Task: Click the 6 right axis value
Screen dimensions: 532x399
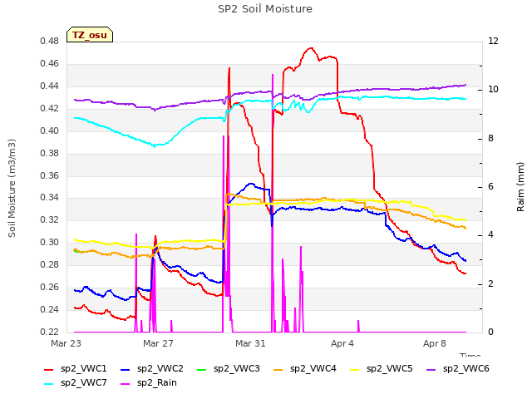Action: tap(490, 186)
